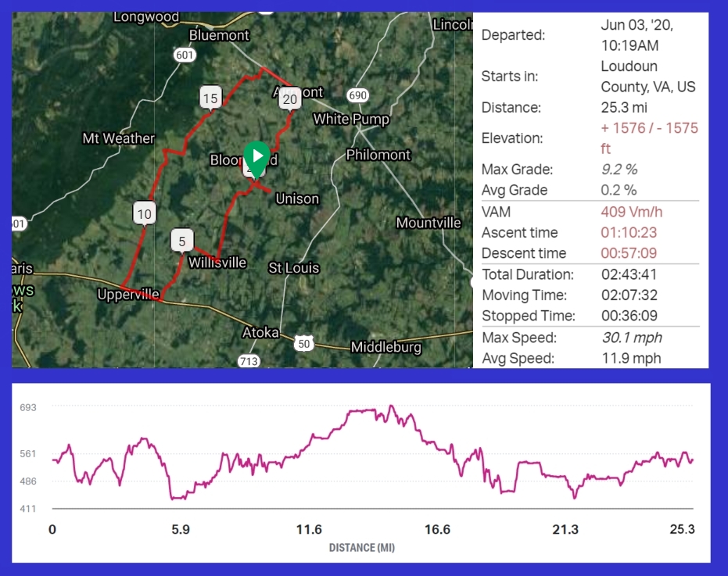Click the green start pin on the map
728x576 pixels.
(256, 156)
